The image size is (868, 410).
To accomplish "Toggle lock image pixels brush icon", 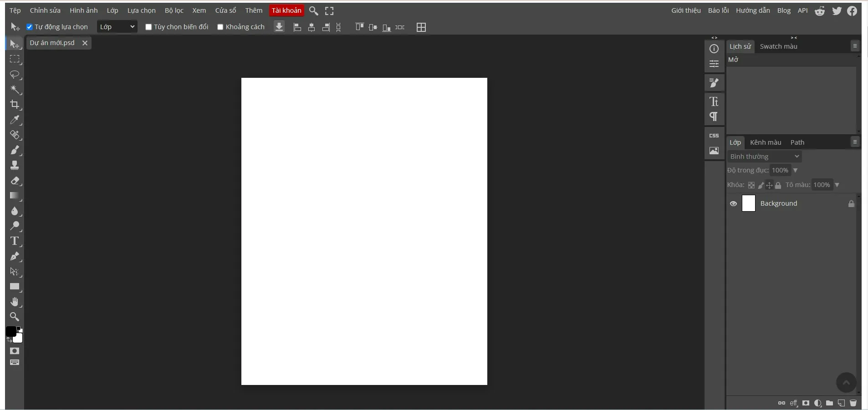I will point(761,185).
